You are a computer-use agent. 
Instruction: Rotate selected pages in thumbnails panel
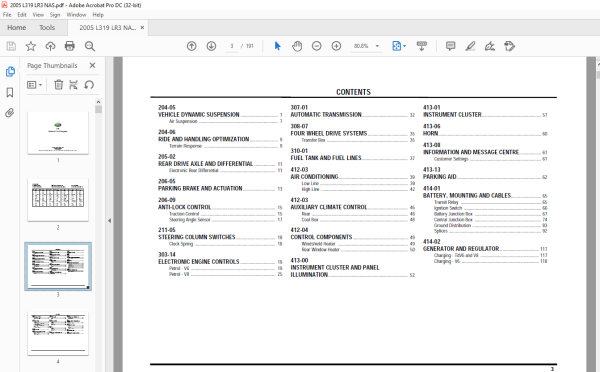(x=89, y=85)
